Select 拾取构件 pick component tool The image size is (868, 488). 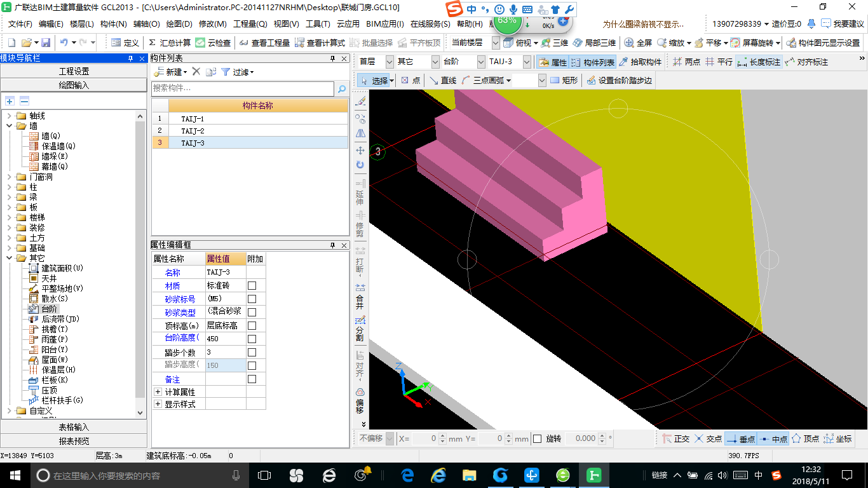(640, 62)
